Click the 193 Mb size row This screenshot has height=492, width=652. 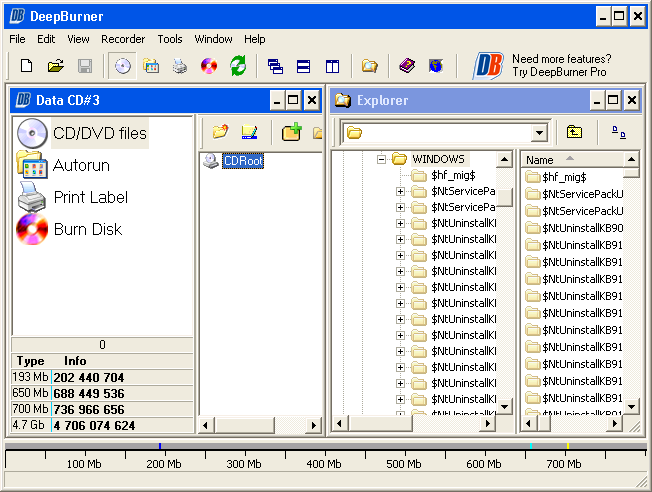(102, 377)
